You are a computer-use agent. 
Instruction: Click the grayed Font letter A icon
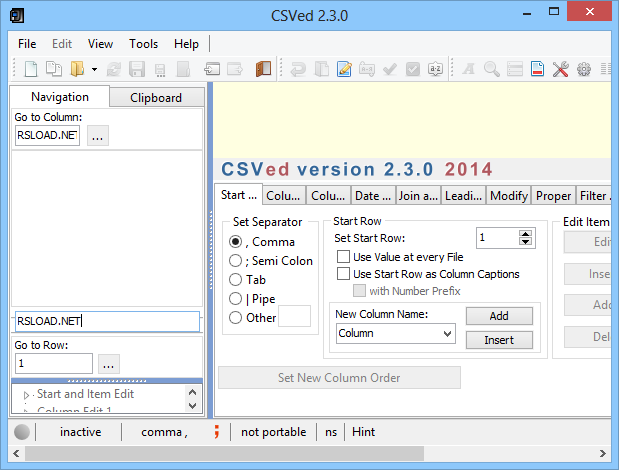tap(469, 69)
